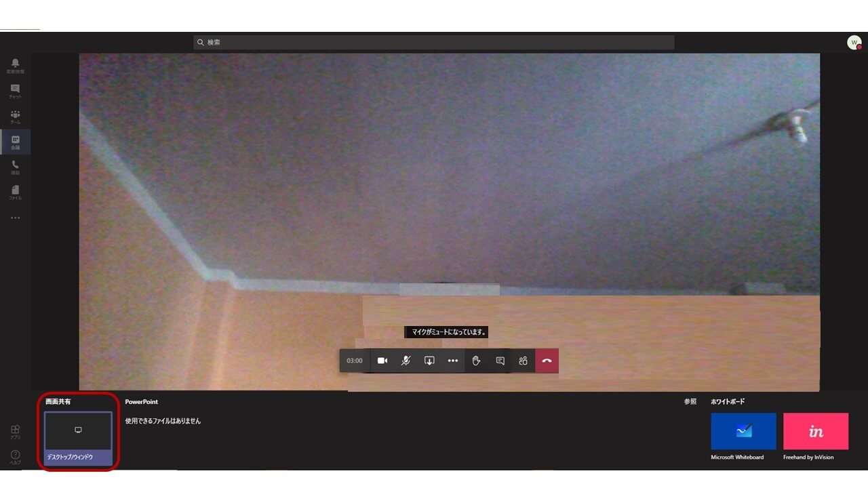The height and width of the screenshot is (488, 868).
Task: Open the Files (ファイル) sidebar icon
Action: click(x=15, y=192)
